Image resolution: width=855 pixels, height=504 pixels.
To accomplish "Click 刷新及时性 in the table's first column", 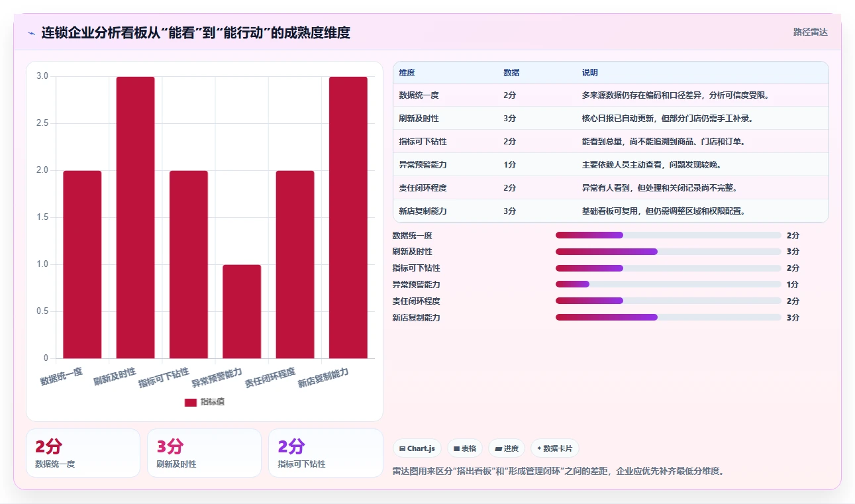I will (419, 119).
